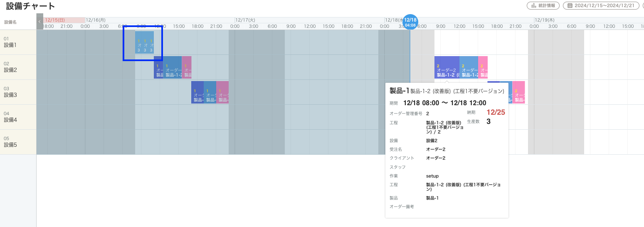Select order 1 dark blue bar in 設備2 row

coord(158,67)
